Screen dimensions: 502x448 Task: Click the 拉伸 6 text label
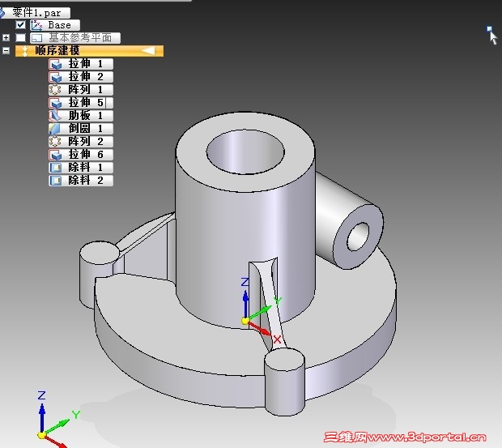click(x=86, y=155)
